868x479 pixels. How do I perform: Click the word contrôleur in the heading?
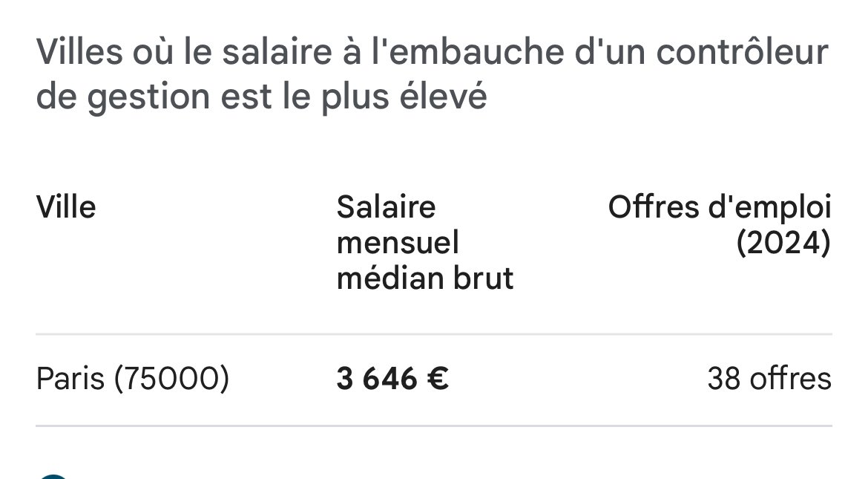tap(743, 51)
